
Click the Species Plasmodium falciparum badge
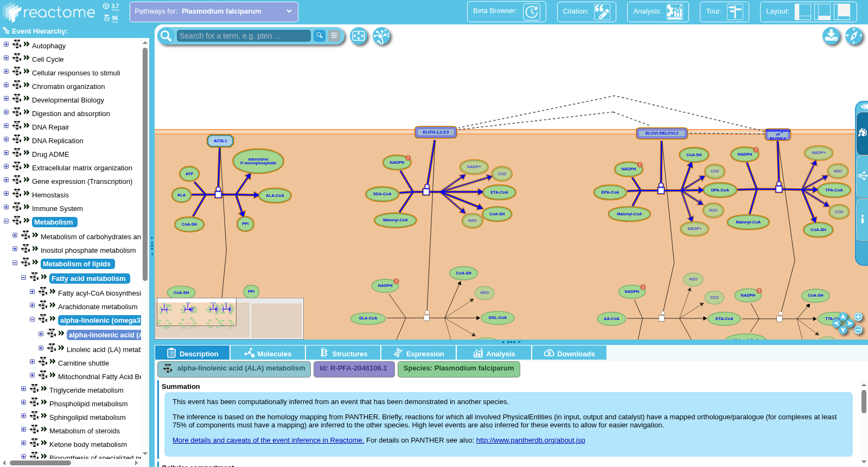(459, 368)
